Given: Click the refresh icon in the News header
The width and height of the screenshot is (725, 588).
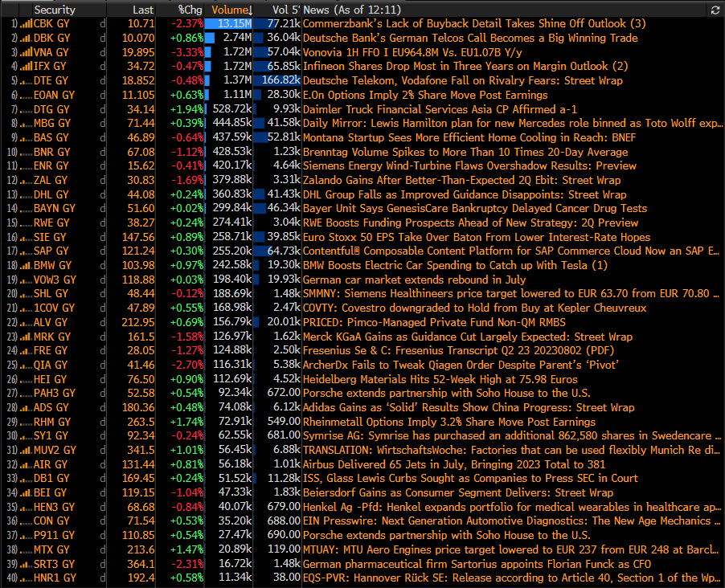Looking at the screenshot, I should tap(715, 10).
